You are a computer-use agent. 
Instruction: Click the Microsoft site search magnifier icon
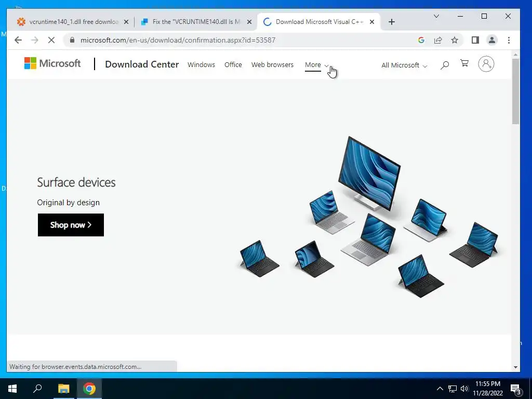445,65
